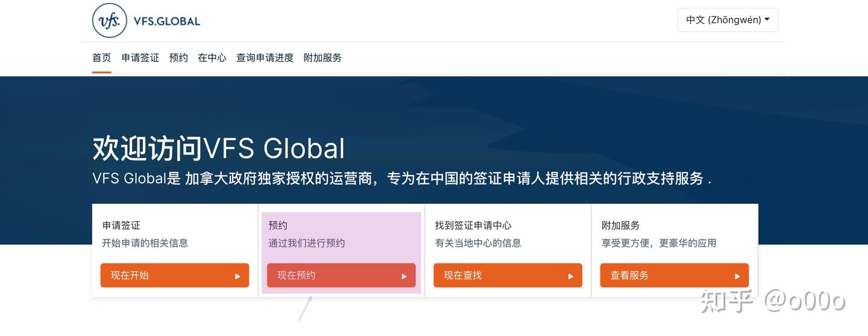The image size is (868, 336).
Task: Click the 现在预约 button
Action: pyautogui.click(x=341, y=275)
